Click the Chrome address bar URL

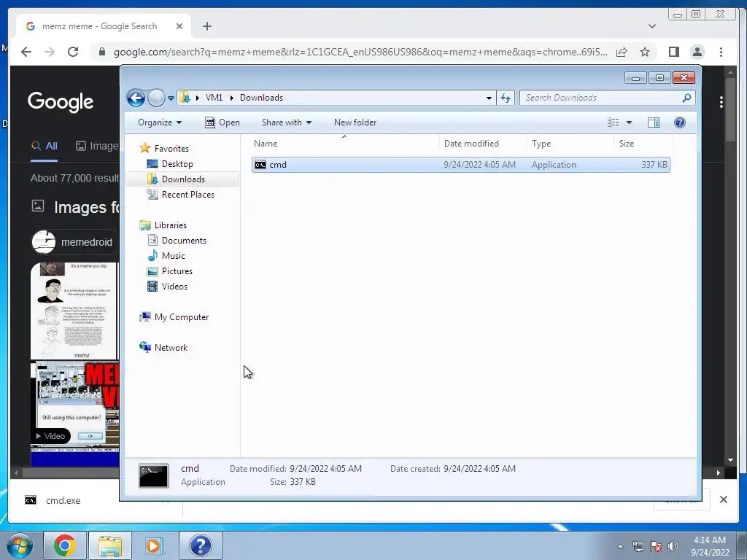tap(360, 52)
